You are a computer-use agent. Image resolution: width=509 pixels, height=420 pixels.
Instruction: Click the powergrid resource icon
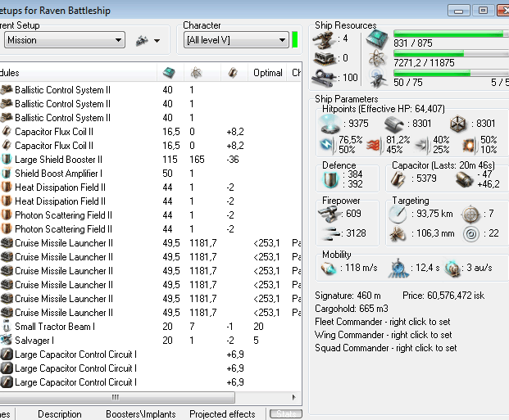tap(377, 59)
